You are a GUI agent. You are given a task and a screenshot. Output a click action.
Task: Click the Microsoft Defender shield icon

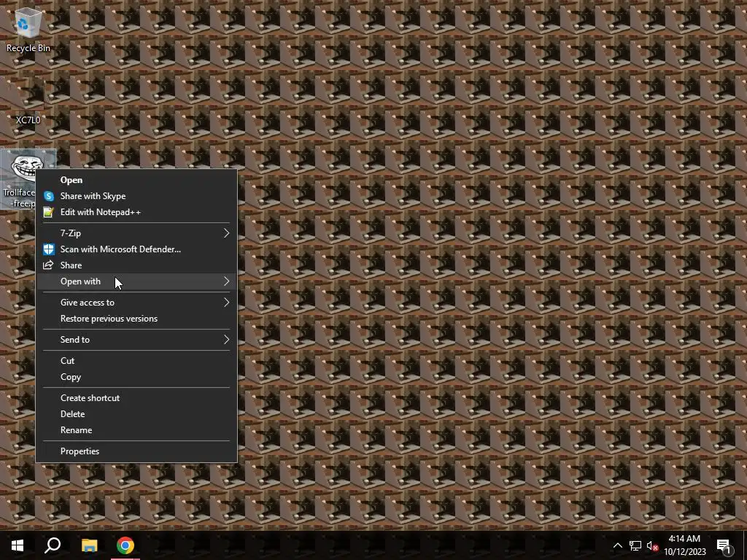[x=49, y=249]
